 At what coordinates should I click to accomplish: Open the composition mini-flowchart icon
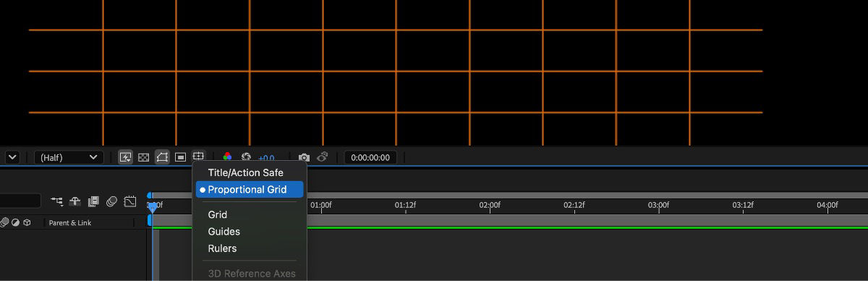click(57, 201)
